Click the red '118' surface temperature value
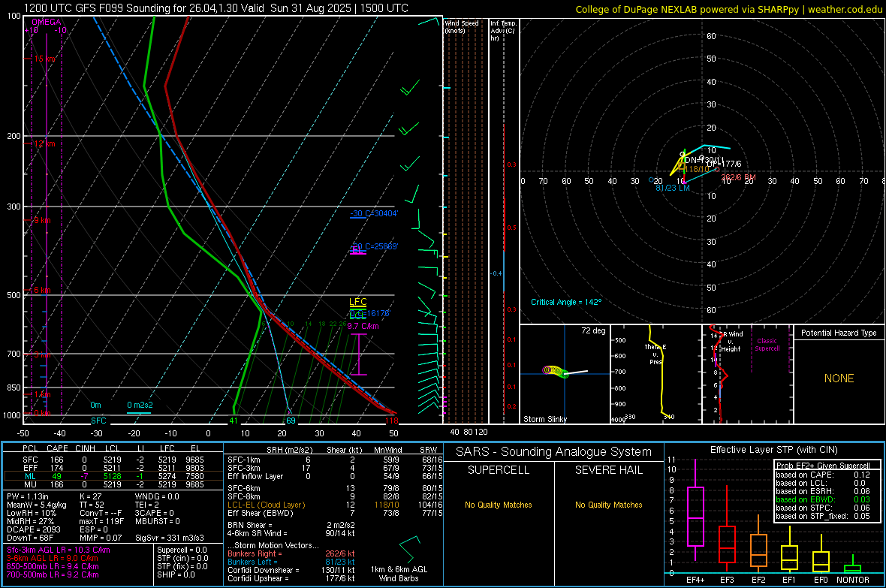This screenshot has width=886, height=588. click(x=391, y=421)
